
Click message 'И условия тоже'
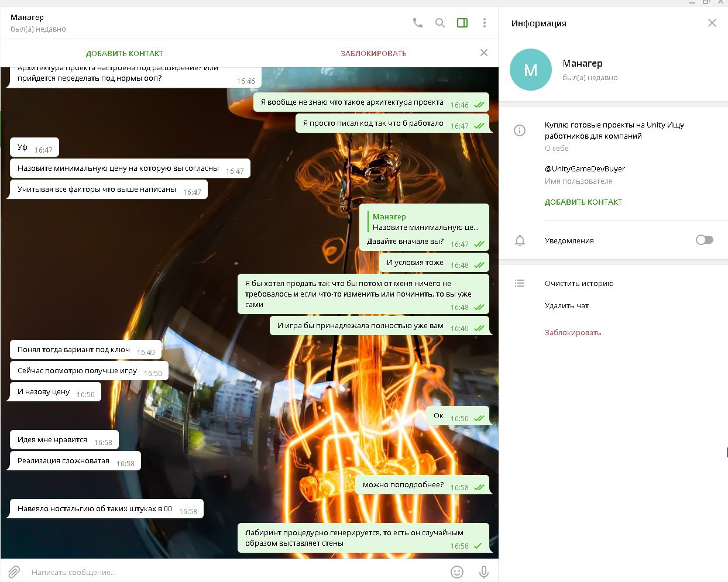coord(434,263)
